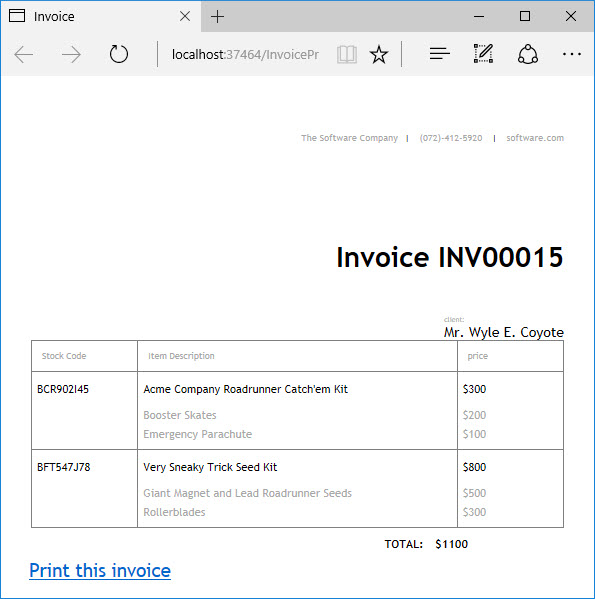Click the address bar showing localhost:37464
This screenshot has width=595, height=599.
(x=245, y=55)
